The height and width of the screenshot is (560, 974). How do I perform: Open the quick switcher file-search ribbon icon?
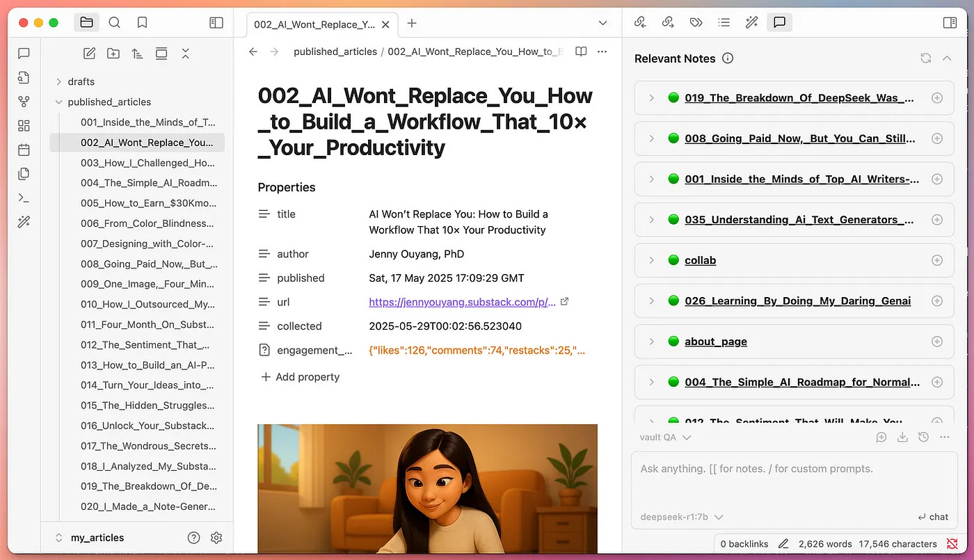point(24,77)
